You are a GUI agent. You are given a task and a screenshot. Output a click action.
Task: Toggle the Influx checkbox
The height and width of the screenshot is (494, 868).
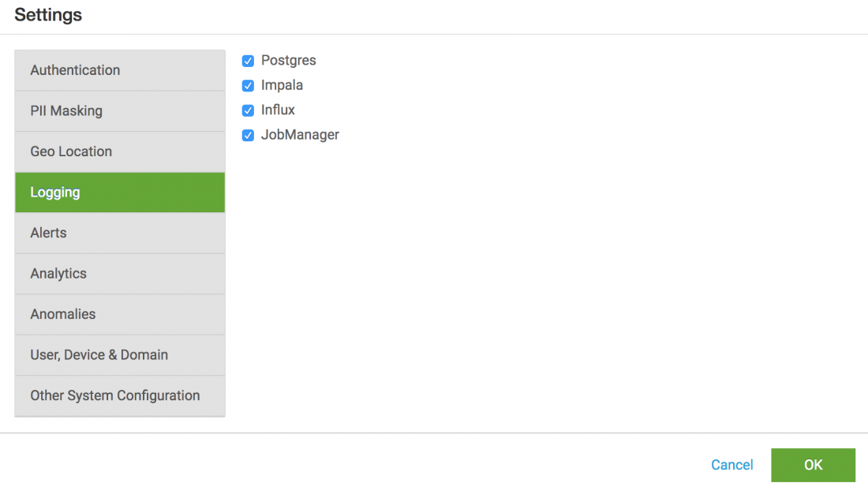[x=248, y=110]
